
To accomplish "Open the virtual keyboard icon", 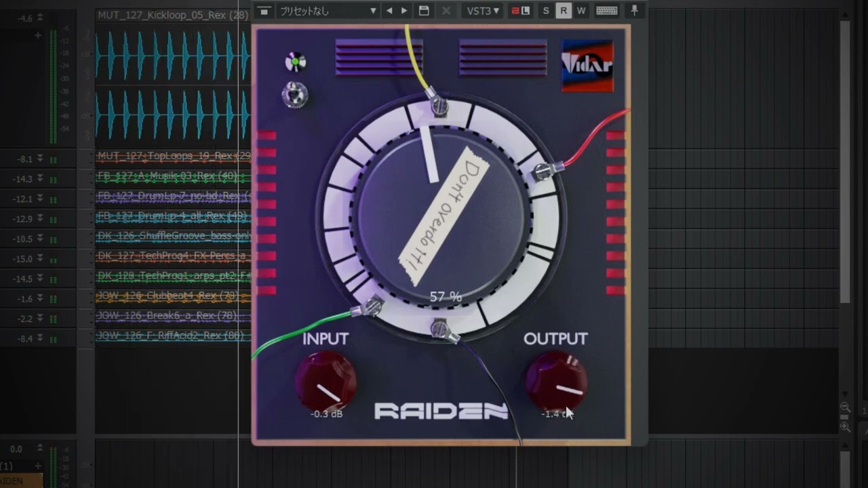I will point(606,11).
